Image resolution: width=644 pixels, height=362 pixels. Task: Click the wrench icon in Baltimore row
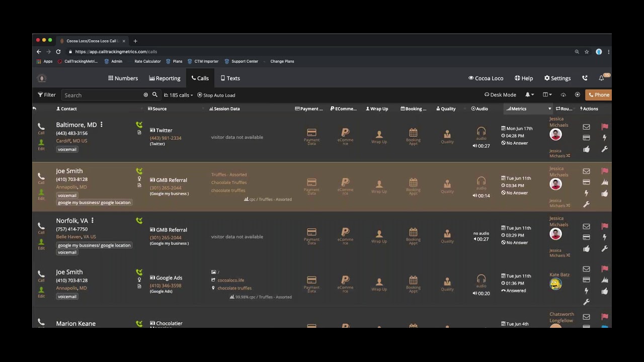click(x=605, y=149)
